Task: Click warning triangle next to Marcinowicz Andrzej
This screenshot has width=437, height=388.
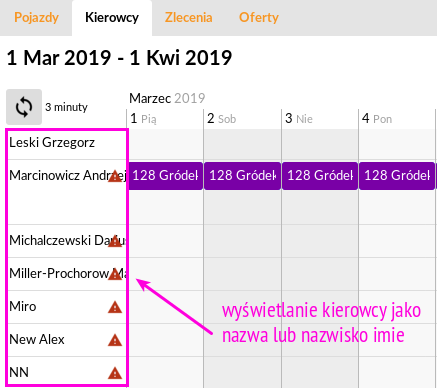Action: (115, 176)
